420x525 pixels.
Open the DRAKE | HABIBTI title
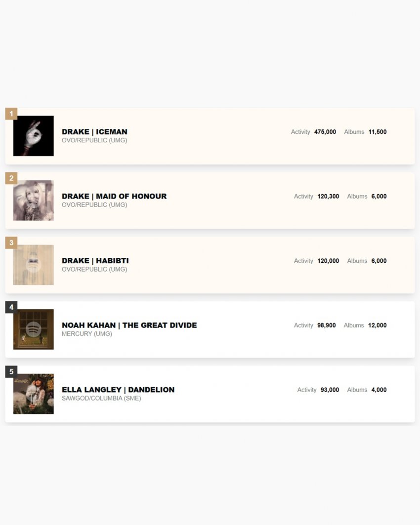pyautogui.click(x=95, y=260)
